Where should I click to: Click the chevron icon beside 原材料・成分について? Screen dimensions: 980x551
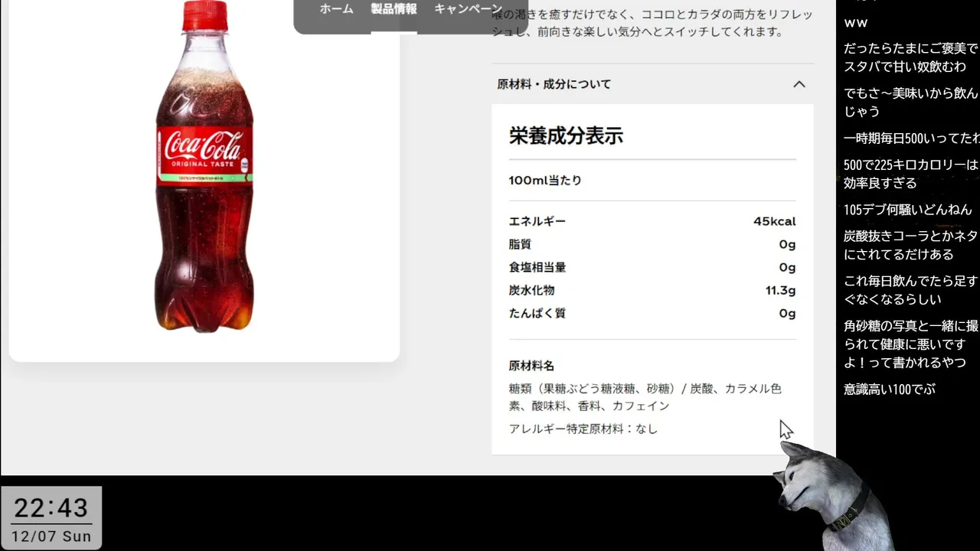click(799, 84)
